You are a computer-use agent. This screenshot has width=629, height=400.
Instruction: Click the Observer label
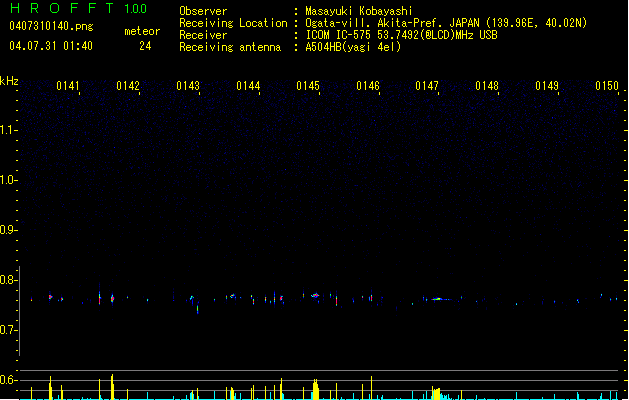pos(203,11)
